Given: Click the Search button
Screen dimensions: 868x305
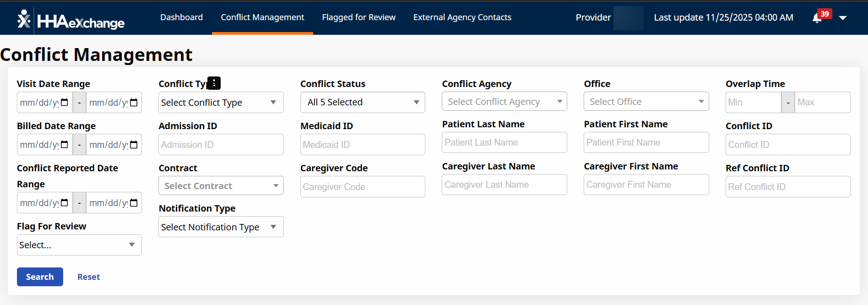Looking at the screenshot, I should pos(40,277).
